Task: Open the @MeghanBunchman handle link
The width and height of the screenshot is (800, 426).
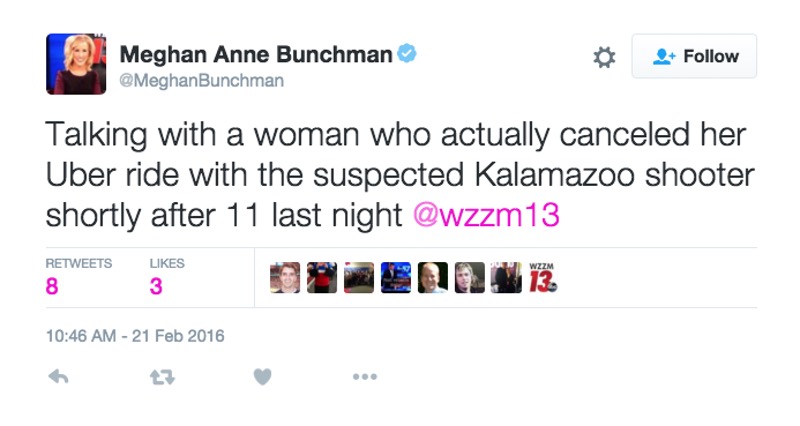Action: (x=202, y=81)
